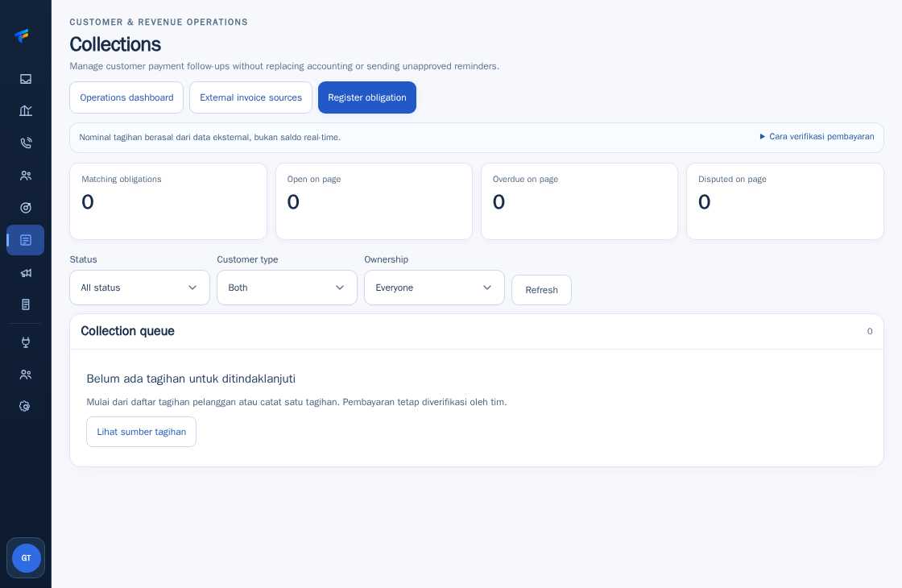This screenshot has height=588, width=902.
Task: Expand Cara verifikasi pembayaran details
Action: click(817, 136)
